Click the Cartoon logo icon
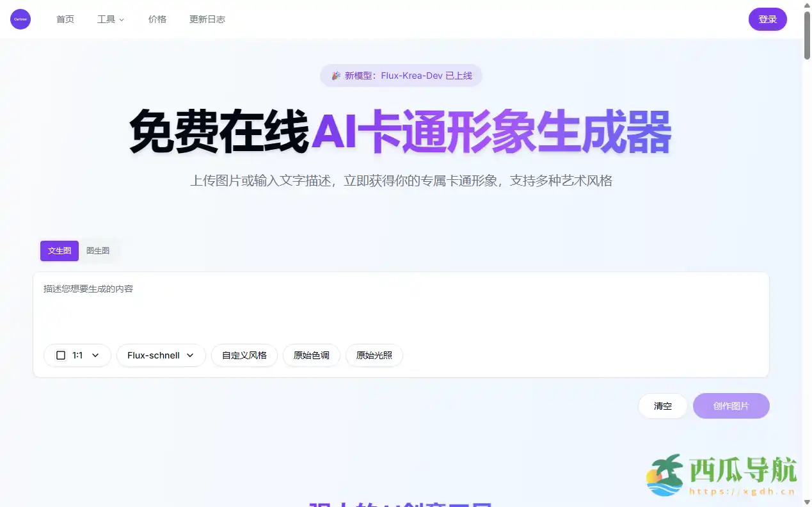The width and height of the screenshot is (812, 507). (20, 19)
